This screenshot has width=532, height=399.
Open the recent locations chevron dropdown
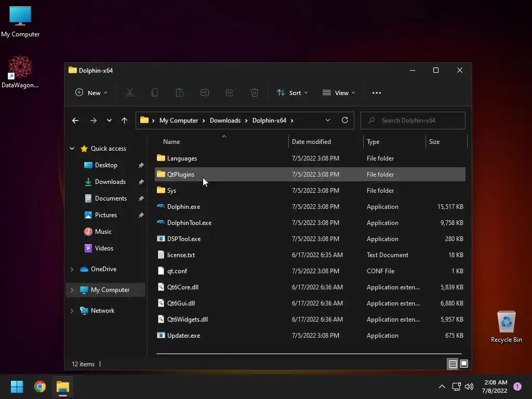click(109, 121)
